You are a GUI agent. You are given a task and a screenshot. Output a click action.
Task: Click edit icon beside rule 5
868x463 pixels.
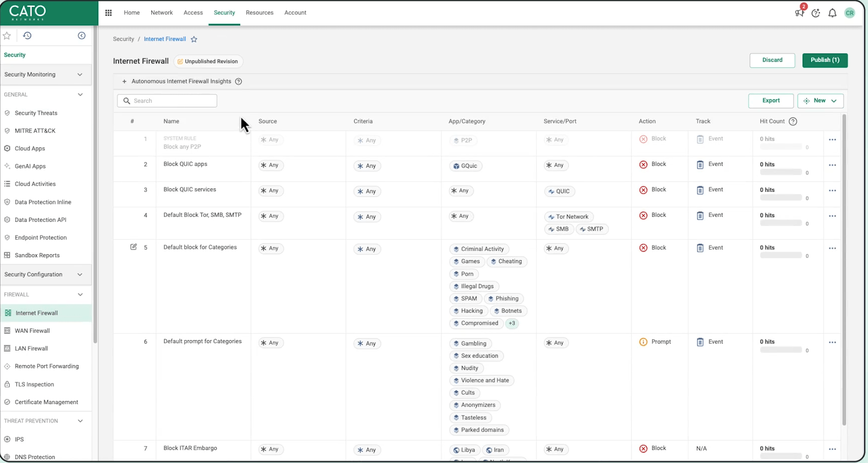pos(133,247)
